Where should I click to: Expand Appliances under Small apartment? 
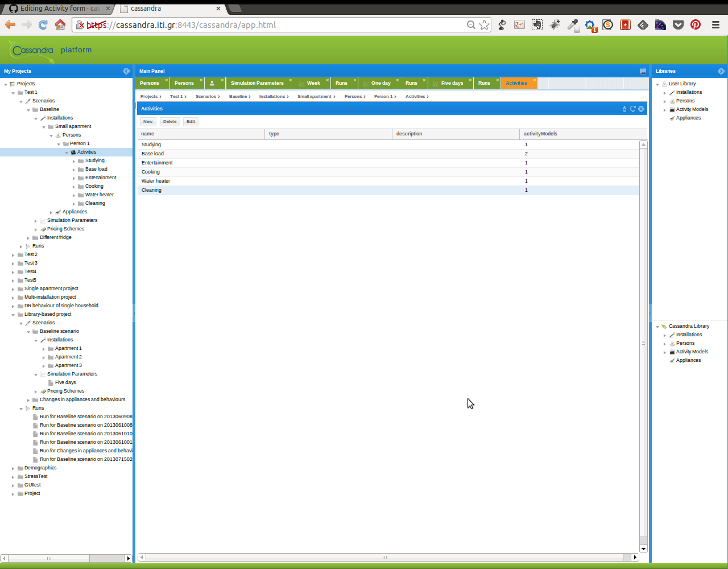tap(51, 212)
